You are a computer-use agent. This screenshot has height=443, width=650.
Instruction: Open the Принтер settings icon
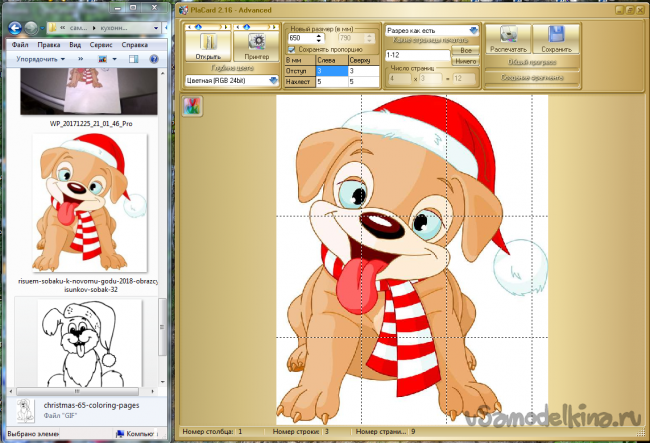click(256, 42)
